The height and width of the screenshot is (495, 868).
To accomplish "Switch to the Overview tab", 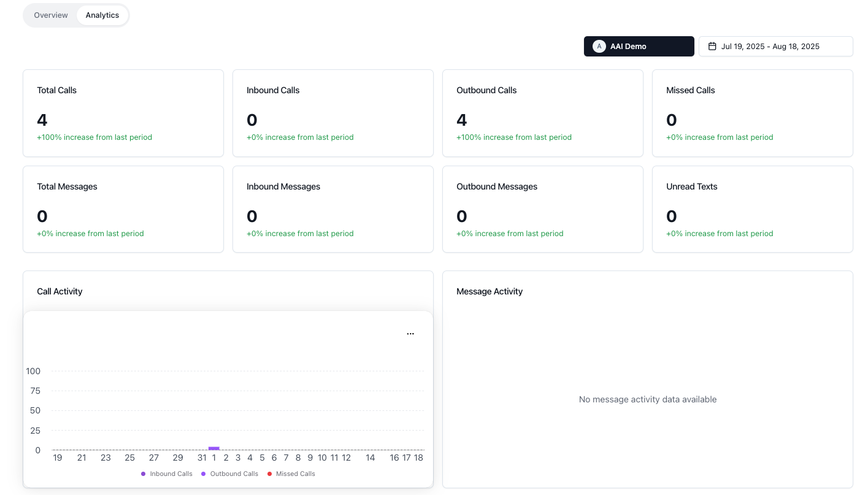I will pos(50,15).
